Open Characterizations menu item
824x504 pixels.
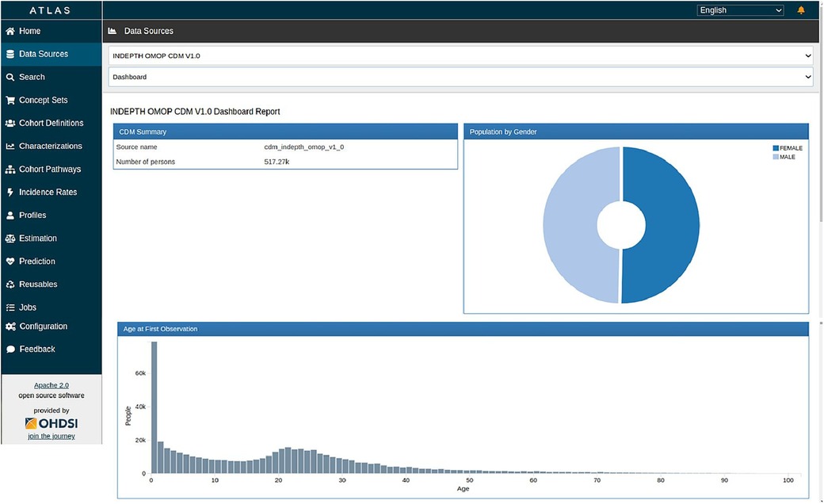point(51,146)
